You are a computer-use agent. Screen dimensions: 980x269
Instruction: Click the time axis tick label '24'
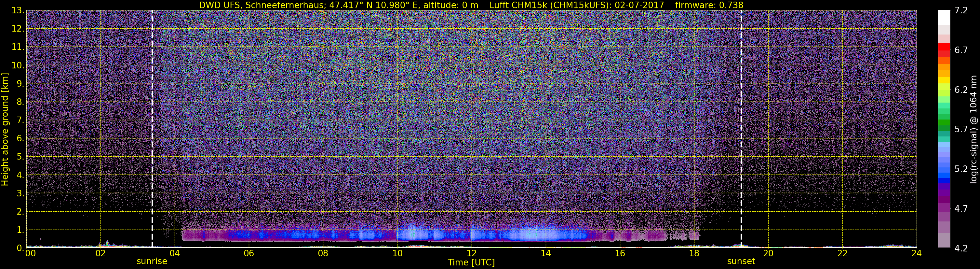tap(917, 253)
